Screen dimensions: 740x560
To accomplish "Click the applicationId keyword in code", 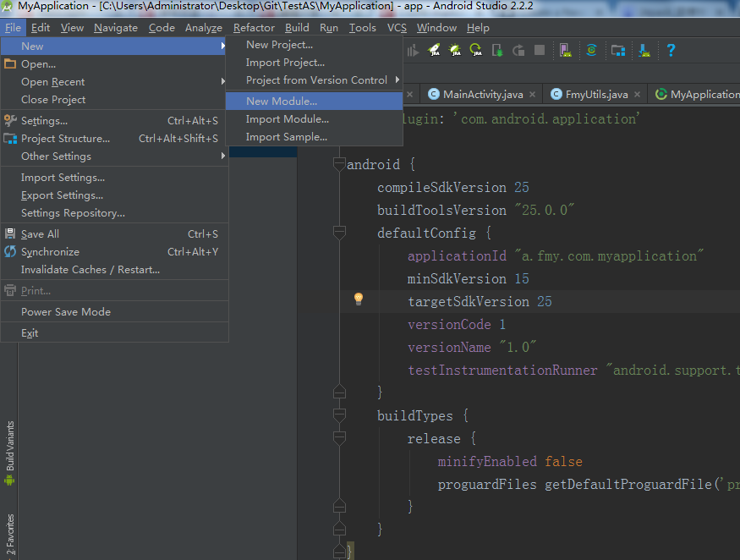I will (457, 256).
